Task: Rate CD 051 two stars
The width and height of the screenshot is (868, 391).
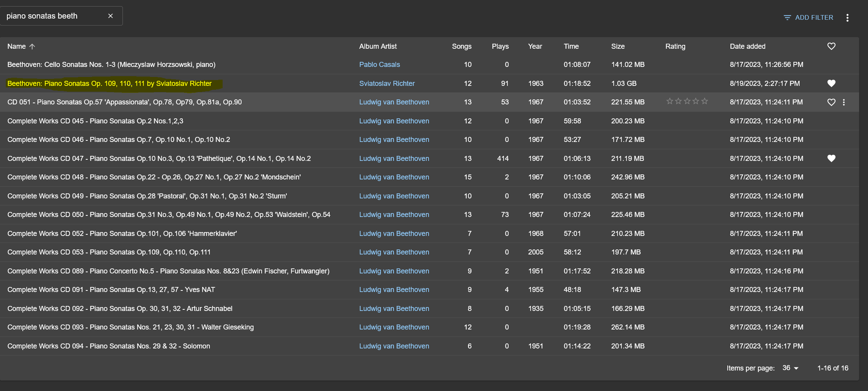Action: [x=678, y=101]
